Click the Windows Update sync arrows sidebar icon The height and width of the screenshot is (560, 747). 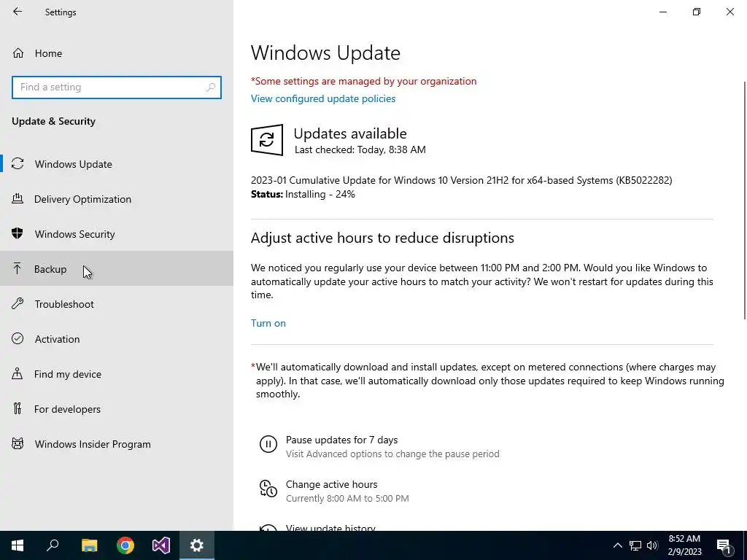point(18,164)
